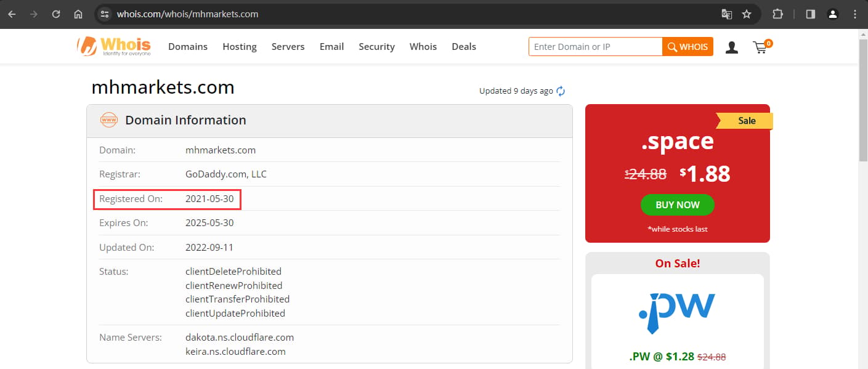Click the On Sale! heading
The height and width of the screenshot is (369, 868).
[x=678, y=264]
